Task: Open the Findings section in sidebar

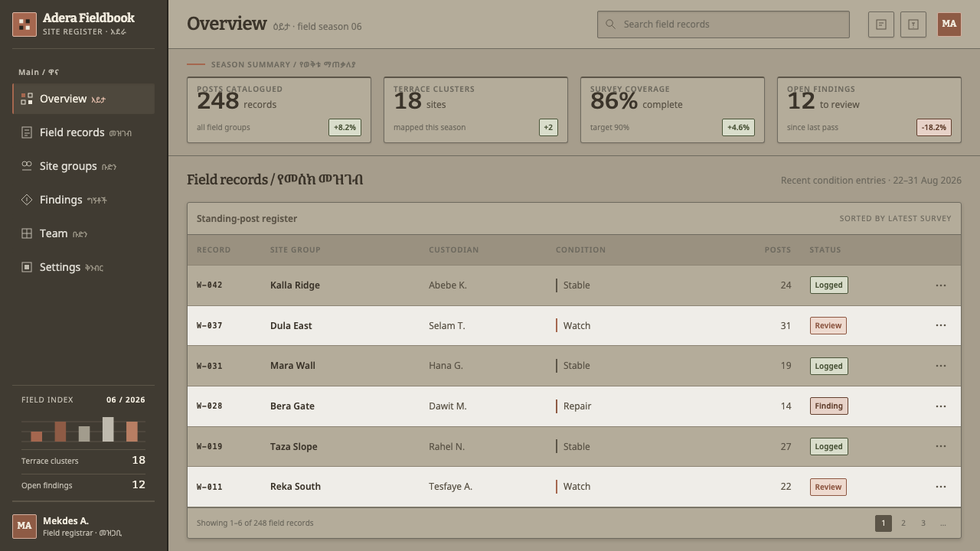Action: [83, 200]
